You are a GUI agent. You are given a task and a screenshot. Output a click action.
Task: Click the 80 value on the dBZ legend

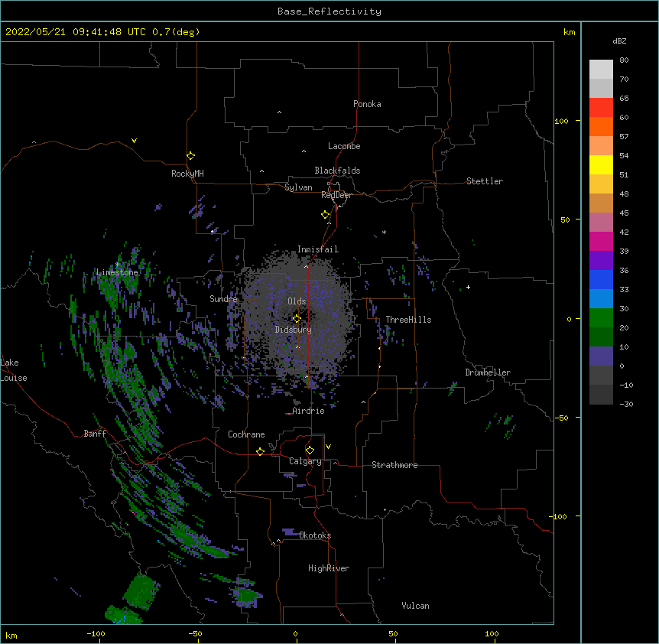pyautogui.click(x=624, y=60)
